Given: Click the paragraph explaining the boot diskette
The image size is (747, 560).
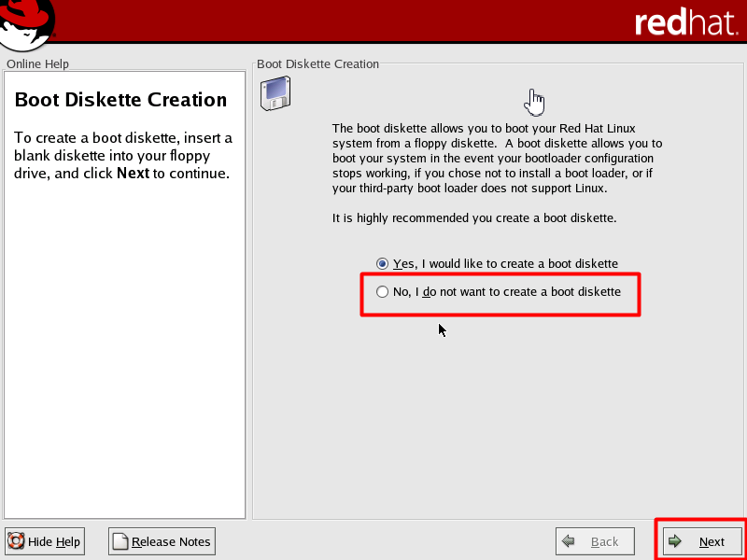Looking at the screenshot, I should tap(497, 158).
